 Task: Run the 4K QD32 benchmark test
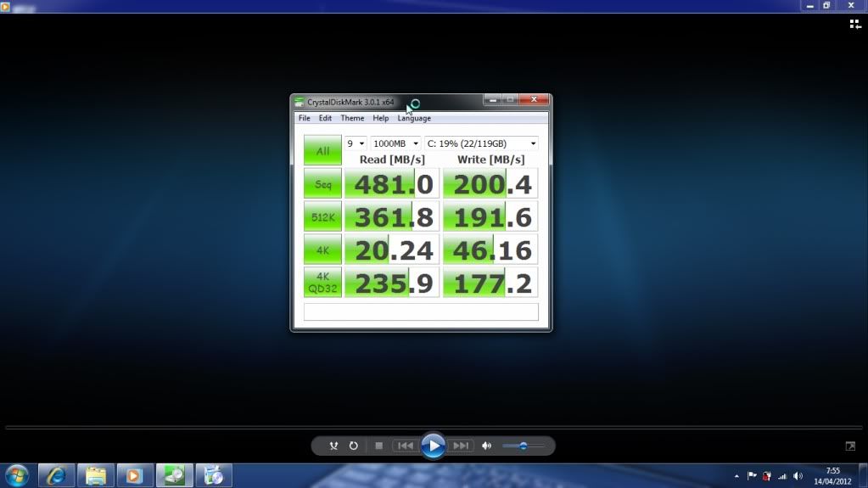pos(322,283)
